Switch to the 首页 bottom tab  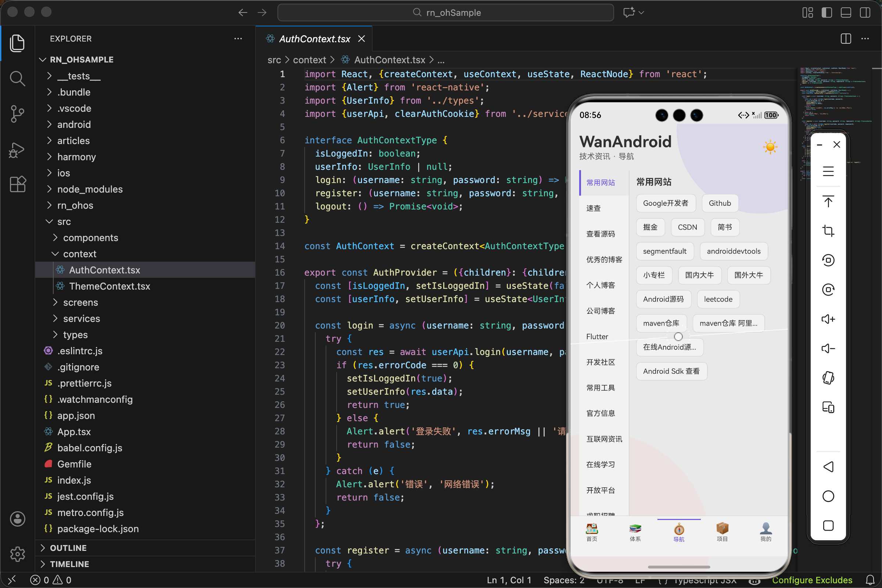click(x=592, y=533)
